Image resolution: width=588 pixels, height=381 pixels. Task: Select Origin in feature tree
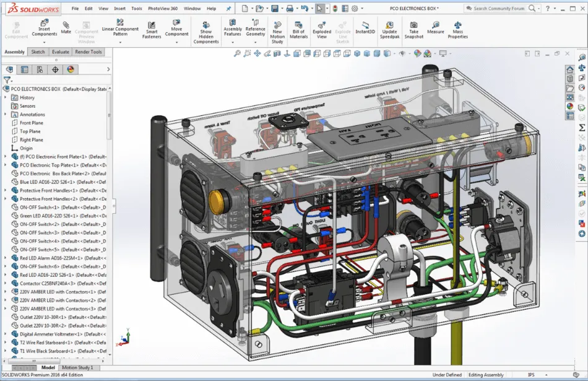pyautogui.click(x=26, y=148)
